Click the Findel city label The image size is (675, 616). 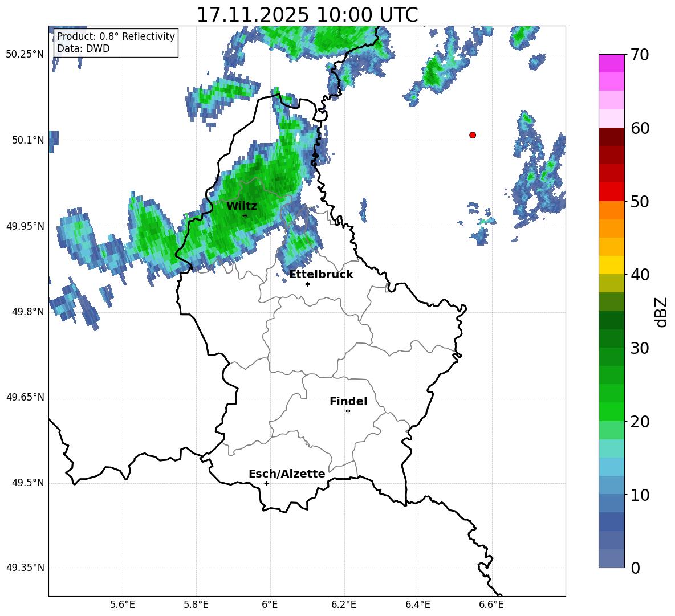348,401
